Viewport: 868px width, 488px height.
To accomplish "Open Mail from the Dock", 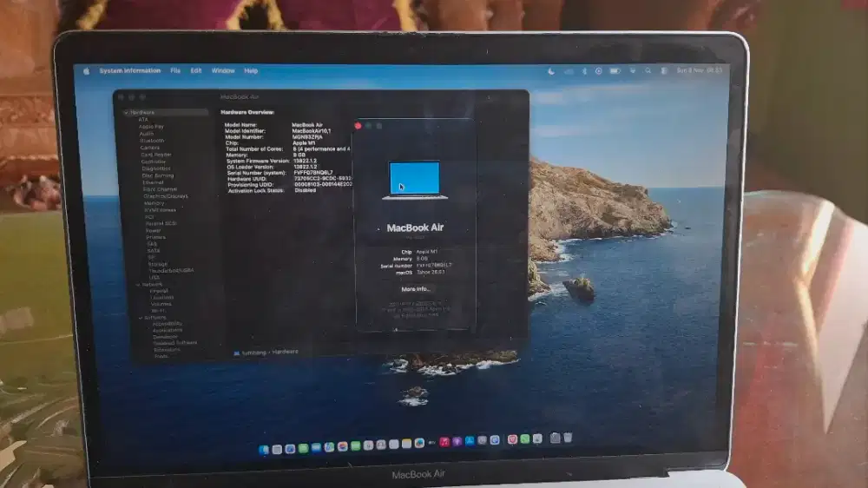I will [x=316, y=447].
